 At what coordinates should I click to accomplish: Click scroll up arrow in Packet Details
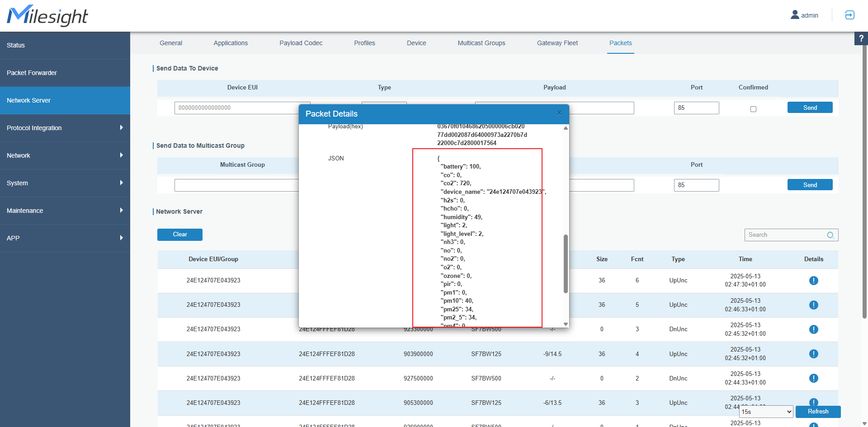click(566, 128)
